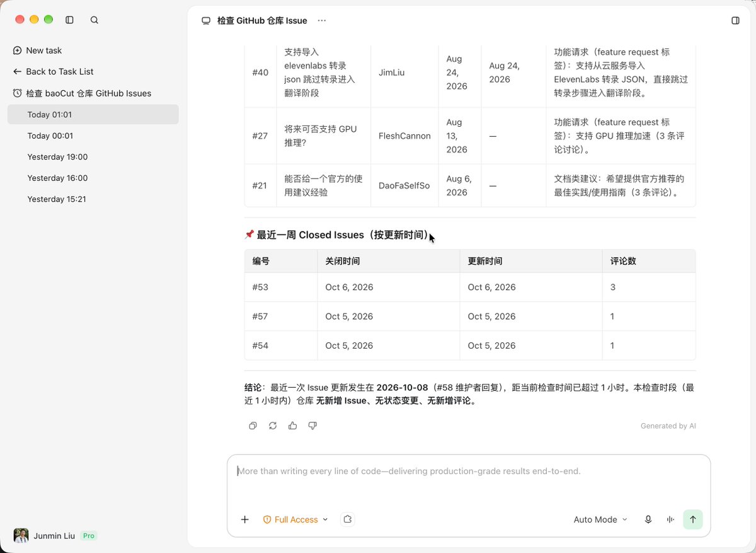Click issue number #40 cell

pos(260,73)
